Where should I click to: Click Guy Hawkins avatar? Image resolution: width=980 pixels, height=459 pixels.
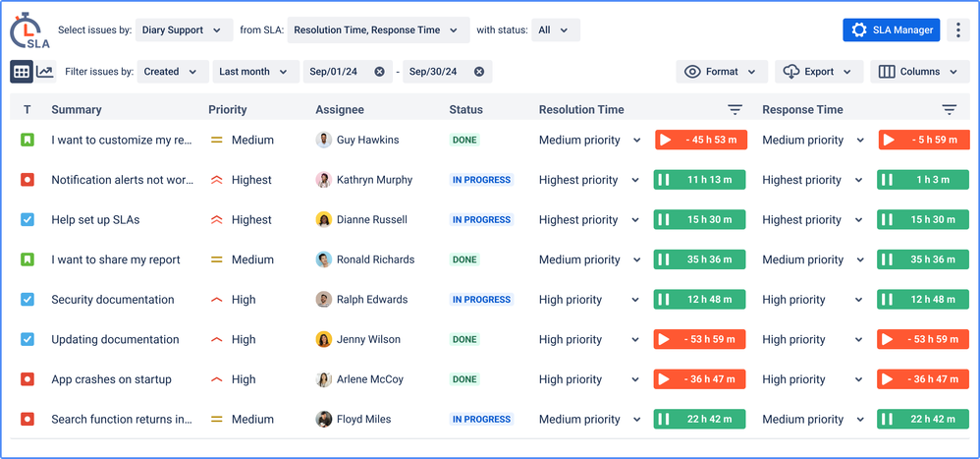tap(324, 141)
